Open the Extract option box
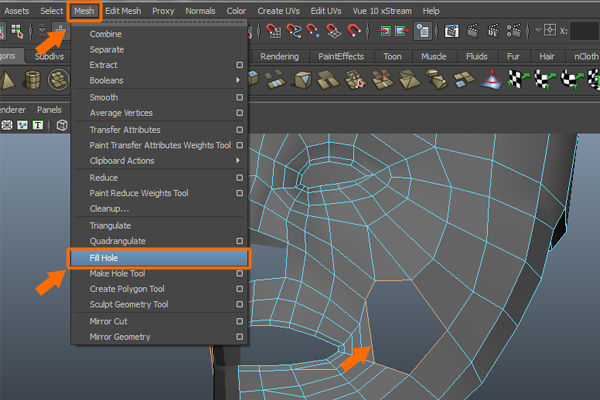 point(239,65)
